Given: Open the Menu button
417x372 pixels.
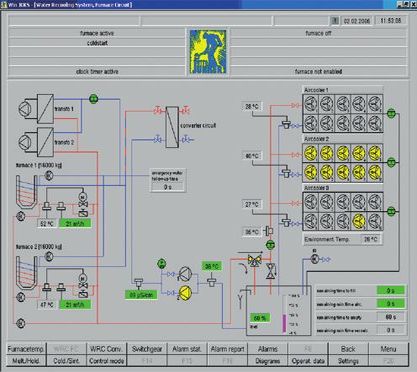Looking at the screenshot, I should coord(388,349).
